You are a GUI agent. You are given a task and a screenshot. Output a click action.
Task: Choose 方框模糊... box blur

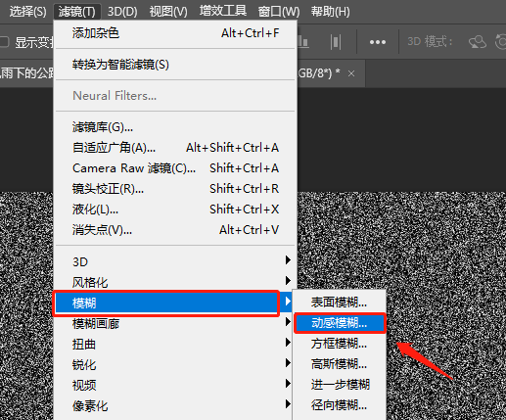[340, 344]
